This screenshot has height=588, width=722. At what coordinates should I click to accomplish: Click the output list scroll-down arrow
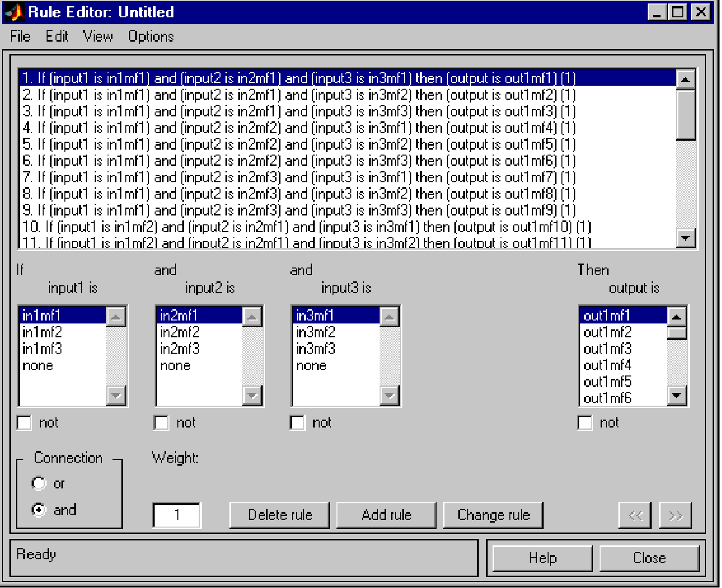[677, 395]
